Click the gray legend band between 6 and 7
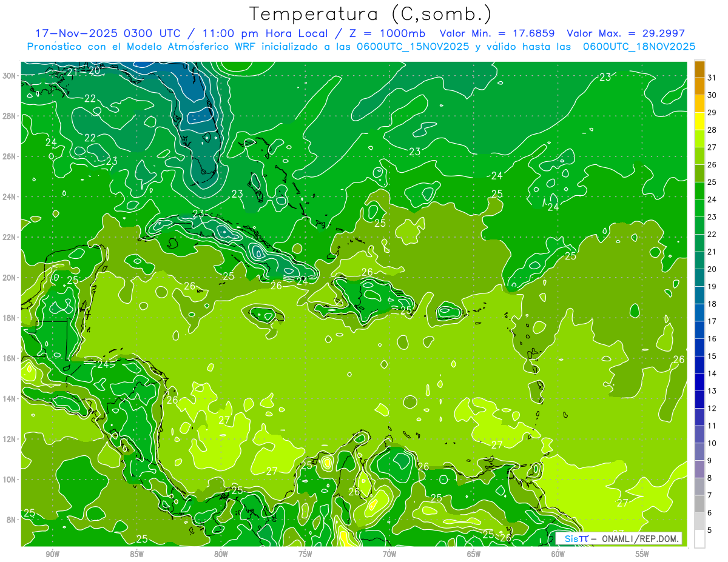 point(699,504)
